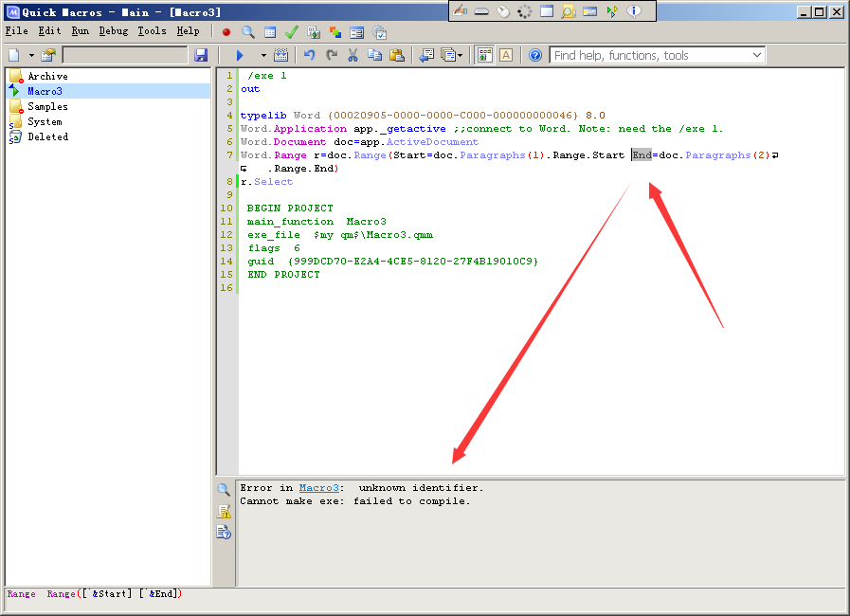Screen dimensions: 850x616
Task: Open the Tools menu
Action: click(x=152, y=31)
